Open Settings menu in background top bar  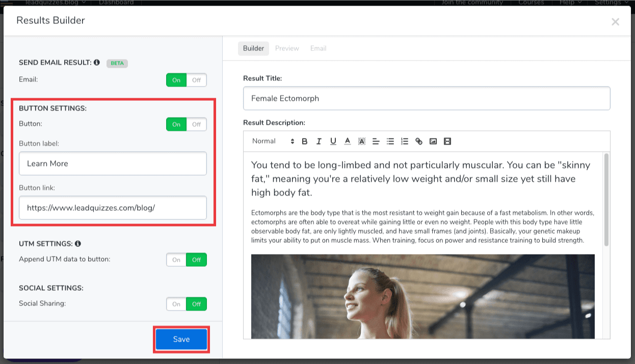(612, 3)
